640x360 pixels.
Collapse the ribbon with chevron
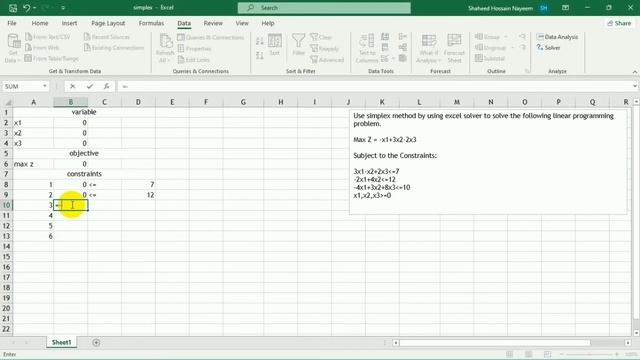[635, 72]
